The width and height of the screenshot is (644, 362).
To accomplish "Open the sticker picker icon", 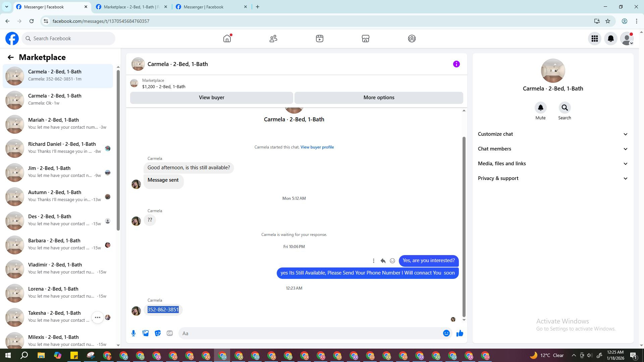I will [158, 333].
